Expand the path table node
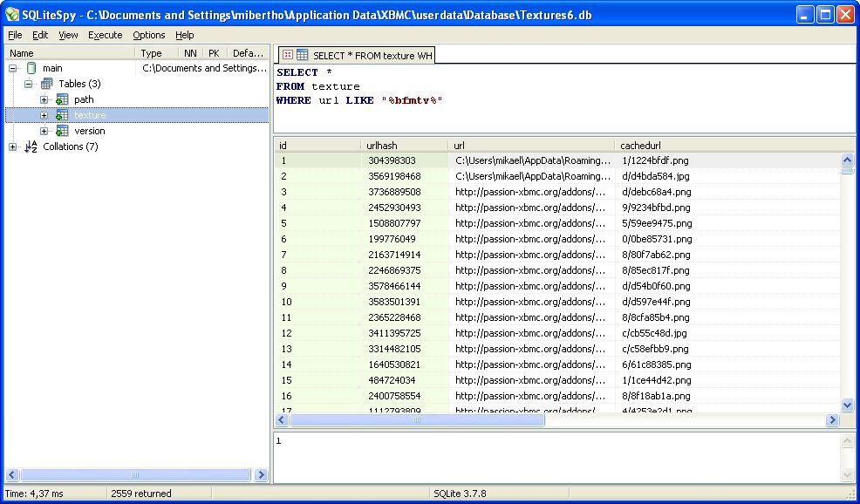The height and width of the screenshot is (504, 860). pyautogui.click(x=44, y=99)
